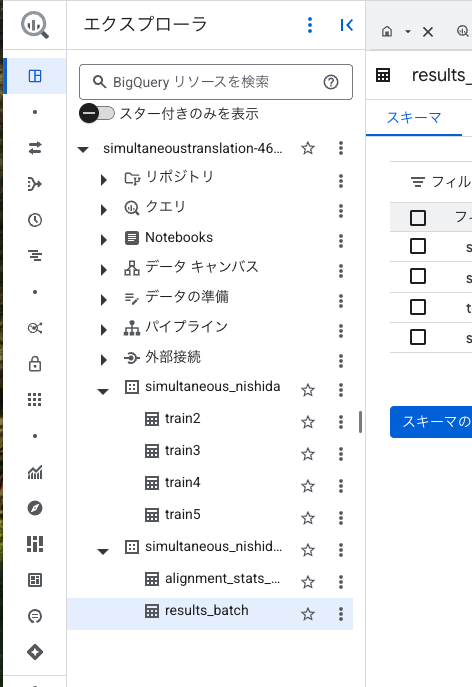Screen dimensions: 472x687
Task: Star the simultaneous_nishida dataset
Action: pyautogui.click(x=308, y=390)
